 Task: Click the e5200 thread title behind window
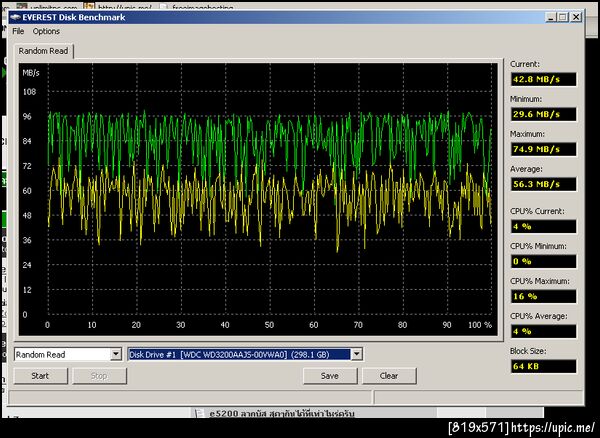point(282,414)
